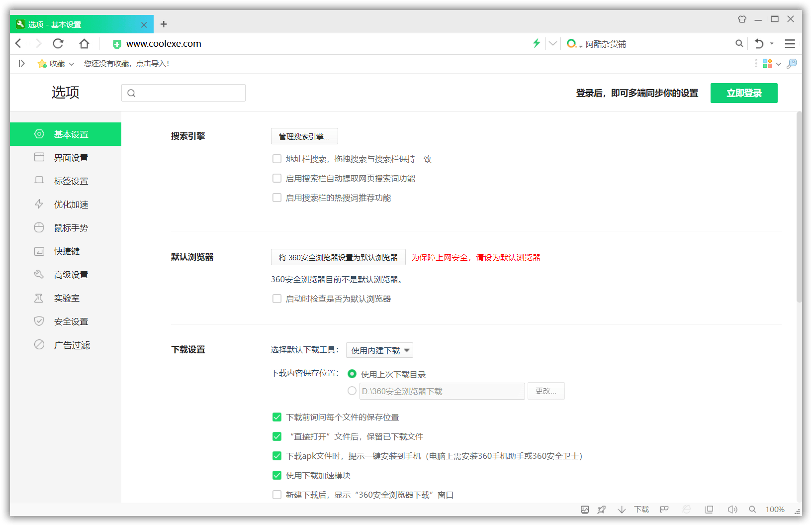Image resolution: width=812 pixels, height=526 pixels.
Task: Click the flag-shaped icon in status bar
Action: [664, 509]
